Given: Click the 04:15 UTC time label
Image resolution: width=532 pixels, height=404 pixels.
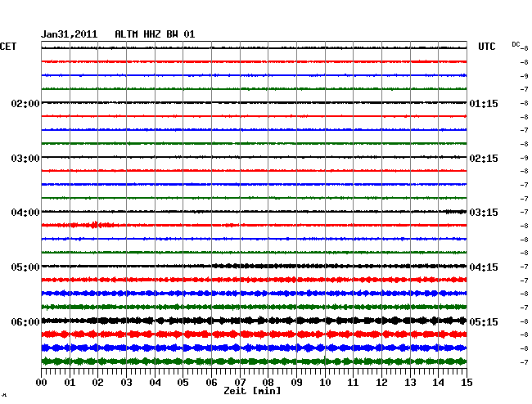Looking at the screenshot, I should coord(484,267).
